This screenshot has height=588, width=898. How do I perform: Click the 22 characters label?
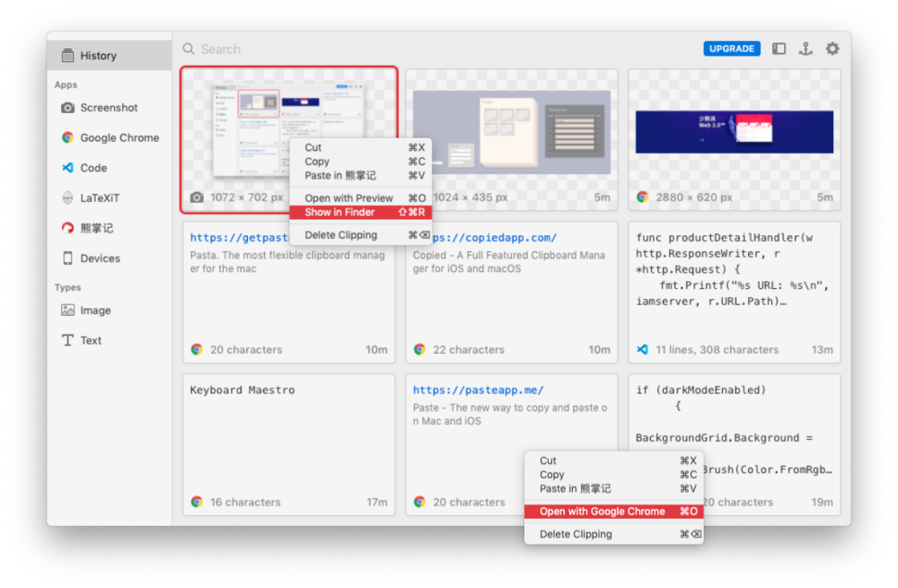point(469,349)
